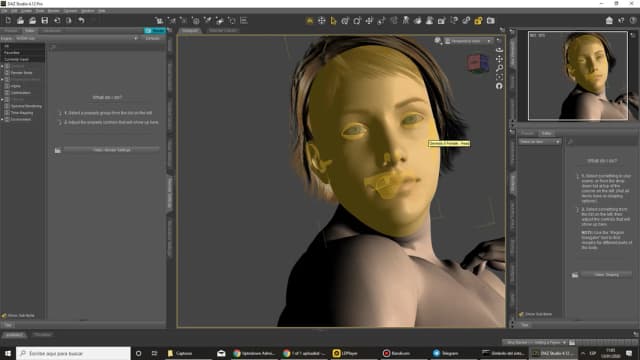Open the Render menu
The height and width of the screenshot is (360, 640).
pos(53,11)
